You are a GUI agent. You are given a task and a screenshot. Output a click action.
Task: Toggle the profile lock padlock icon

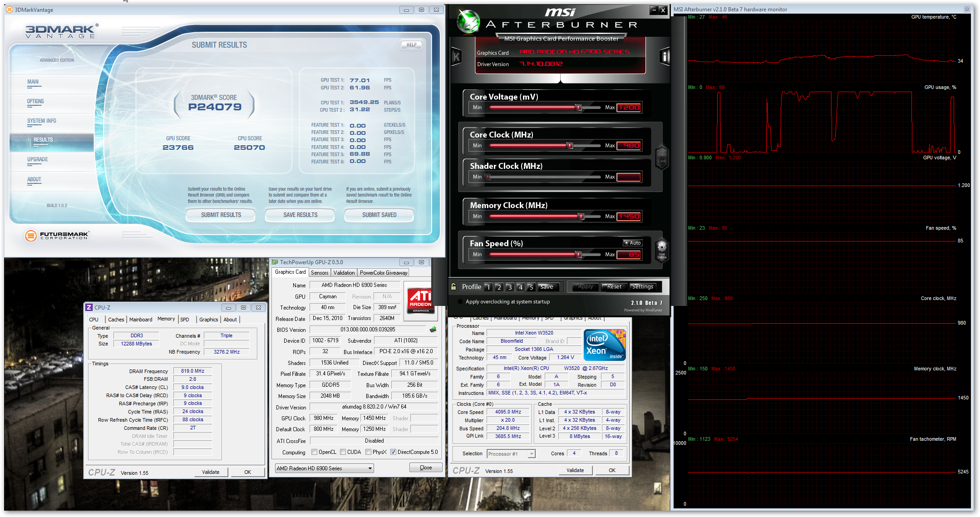(x=453, y=286)
